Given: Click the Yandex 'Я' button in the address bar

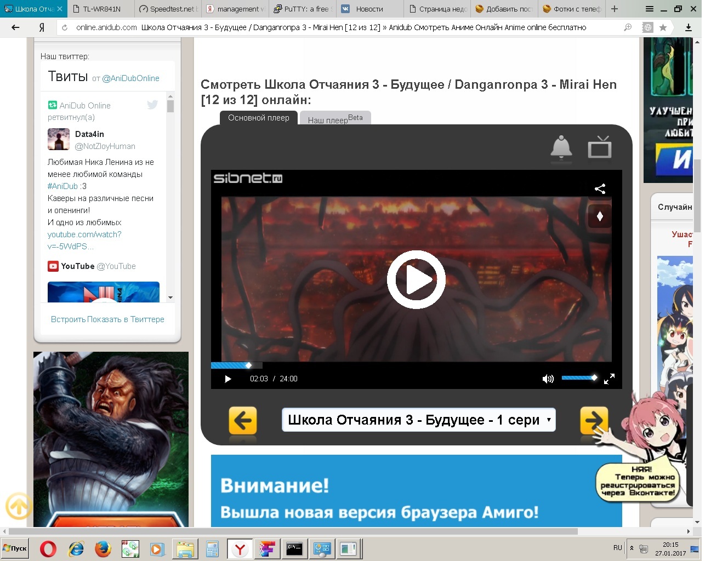Looking at the screenshot, I should coord(42,27).
